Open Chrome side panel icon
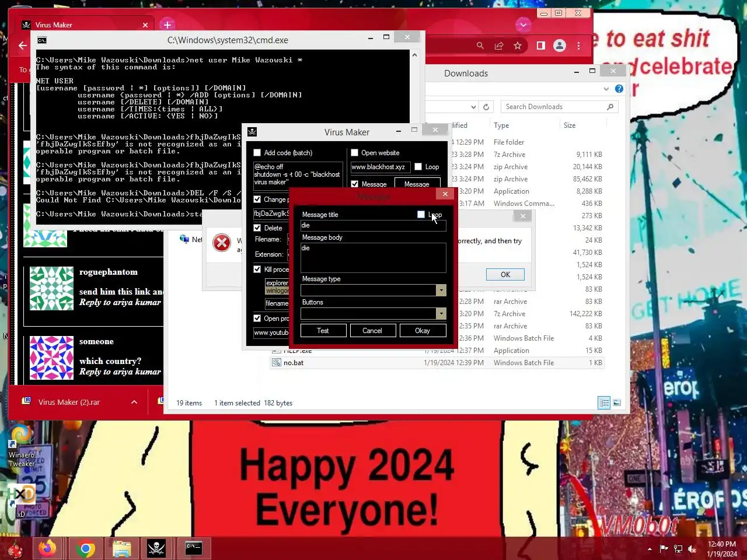The height and width of the screenshot is (560, 747). [x=540, y=45]
